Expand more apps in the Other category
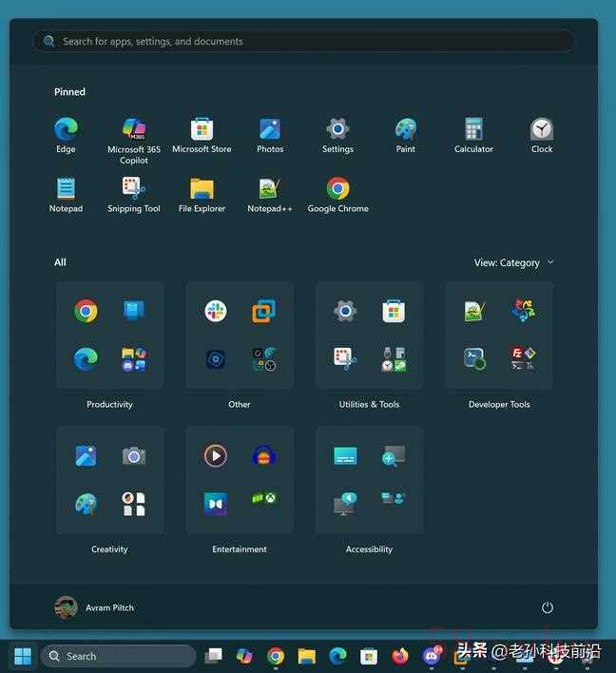 (263, 358)
